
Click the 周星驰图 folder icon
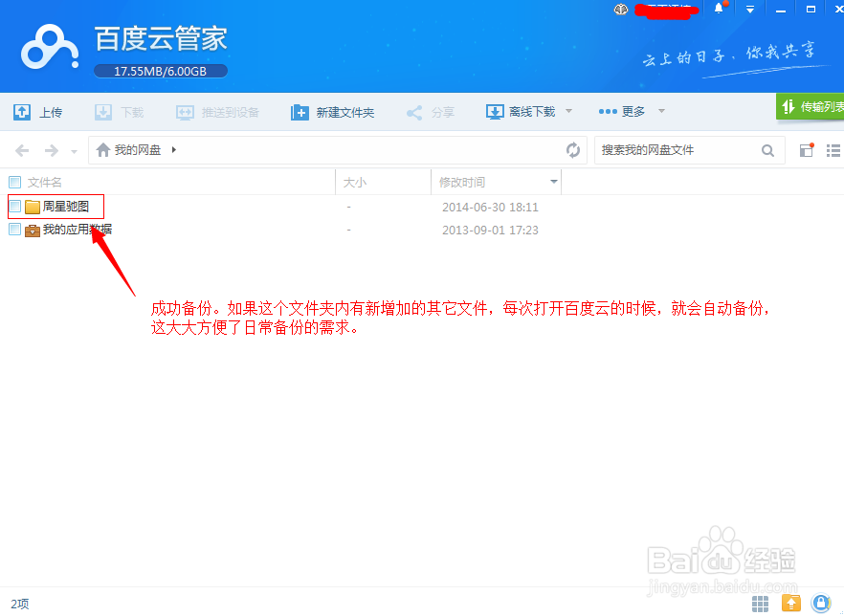(33, 207)
